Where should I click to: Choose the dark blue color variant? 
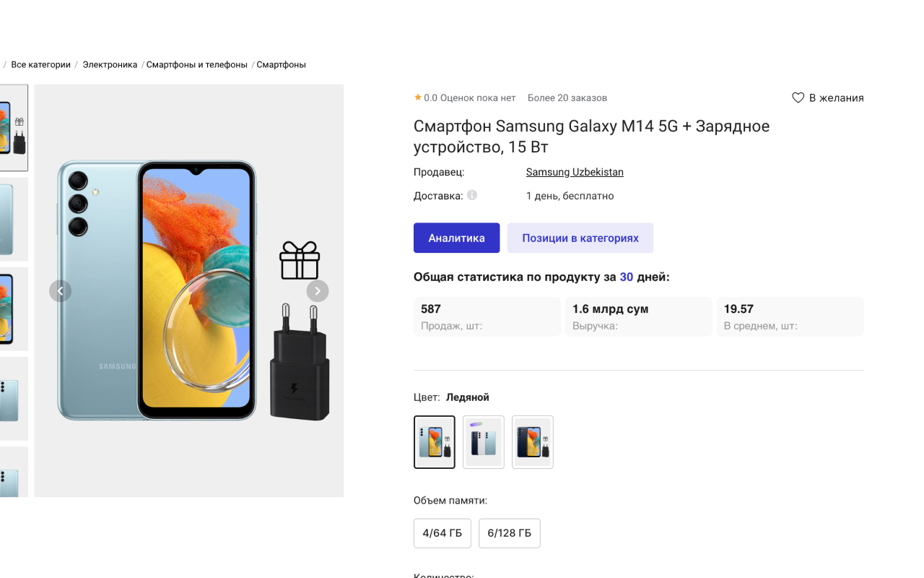(x=533, y=442)
